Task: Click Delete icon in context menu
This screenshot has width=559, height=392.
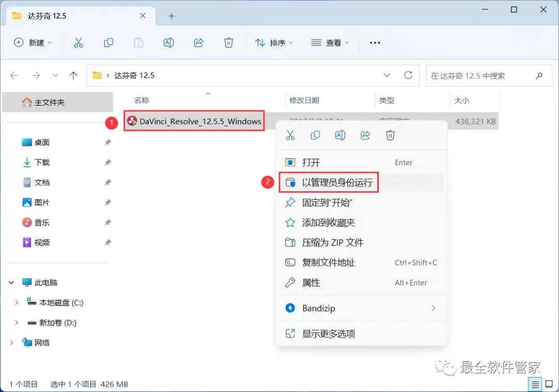Action: [390, 135]
